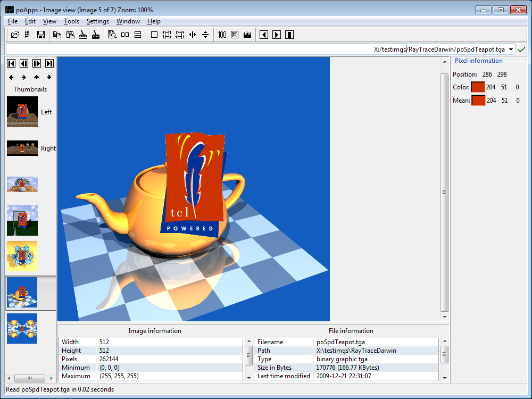The width and height of the screenshot is (532, 399).
Task: Click the save floppy disk icon
Action: tap(41, 35)
